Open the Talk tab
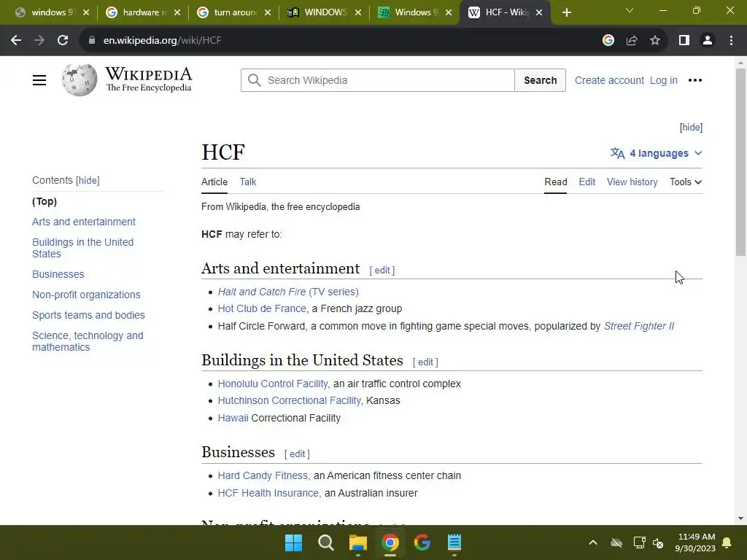747x560 pixels. [248, 182]
